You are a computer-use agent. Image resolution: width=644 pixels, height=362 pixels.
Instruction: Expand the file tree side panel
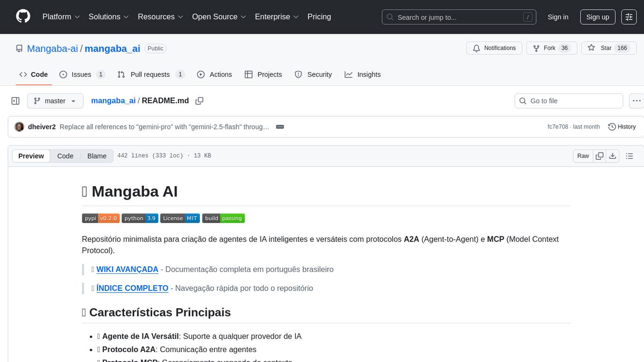click(16, 101)
